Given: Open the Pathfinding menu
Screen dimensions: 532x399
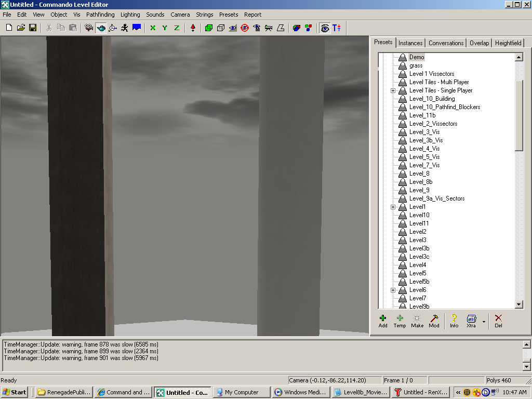Looking at the screenshot, I should pyautogui.click(x=101, y=15).
